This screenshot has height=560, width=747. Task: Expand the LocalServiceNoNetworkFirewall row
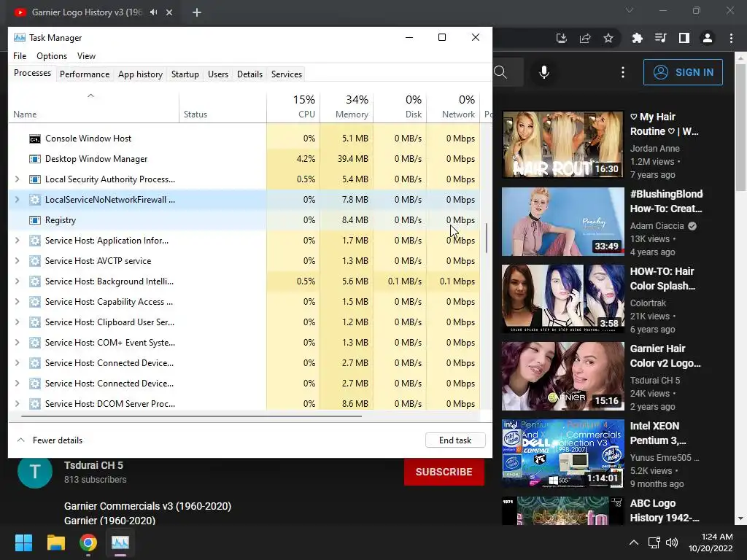click(18, 200)
